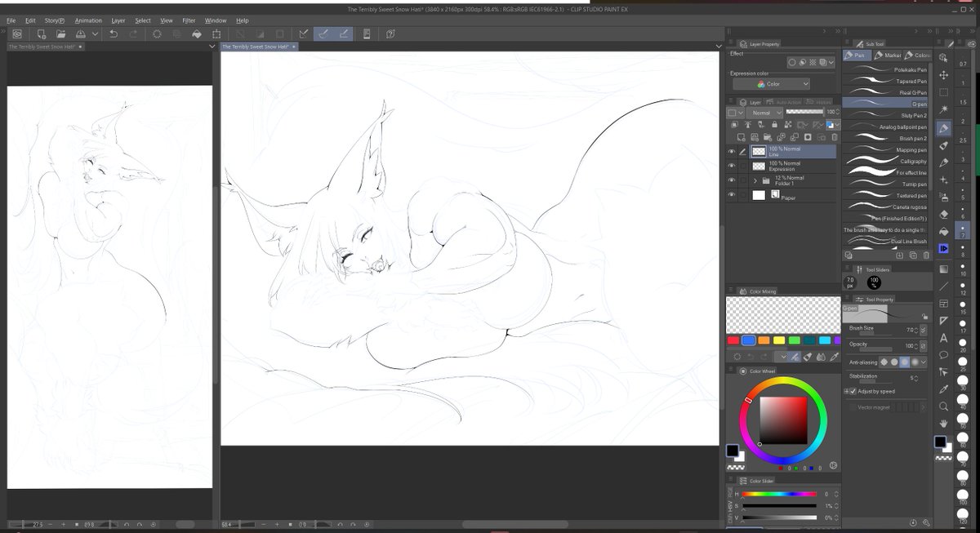Viewport: 980px width, 533px height.
Task: Open layer color dropdown arrow
Action: point(838,125)
